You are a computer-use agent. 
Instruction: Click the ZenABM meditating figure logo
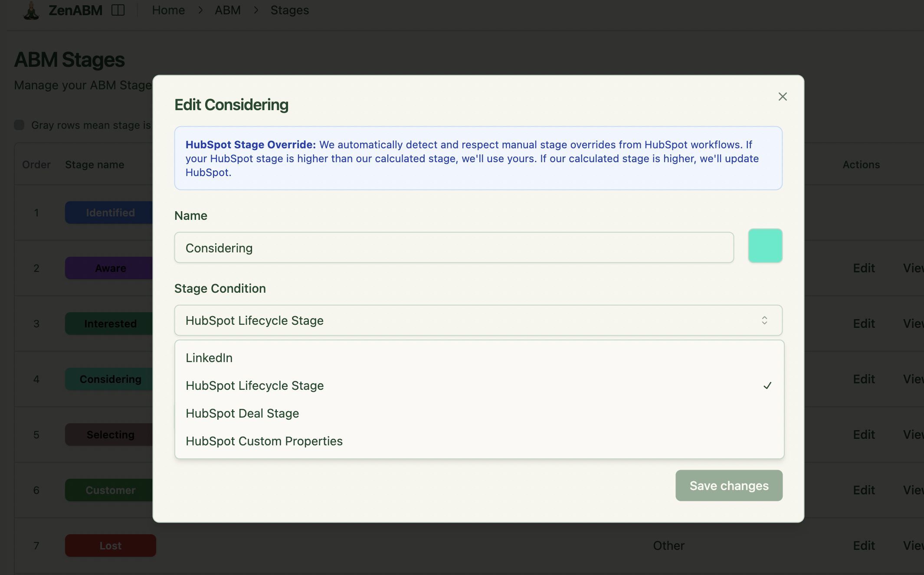(x=31, y=10)
